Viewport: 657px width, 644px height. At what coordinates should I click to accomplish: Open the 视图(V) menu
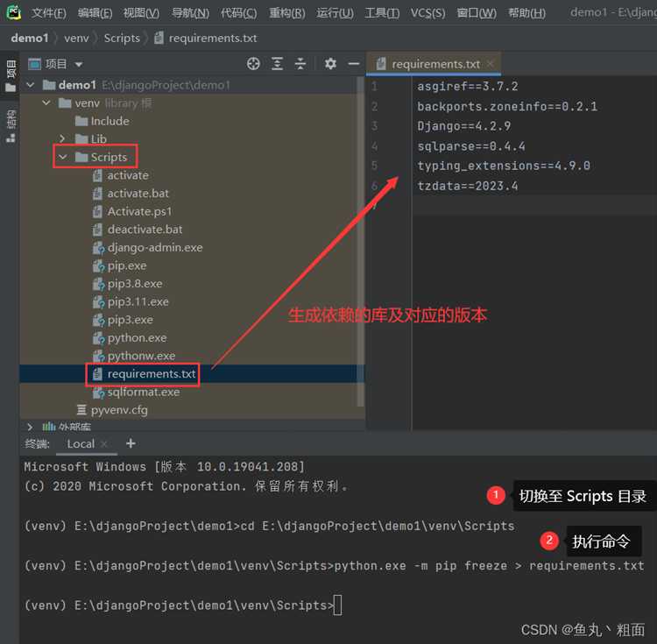pos(141,13)
